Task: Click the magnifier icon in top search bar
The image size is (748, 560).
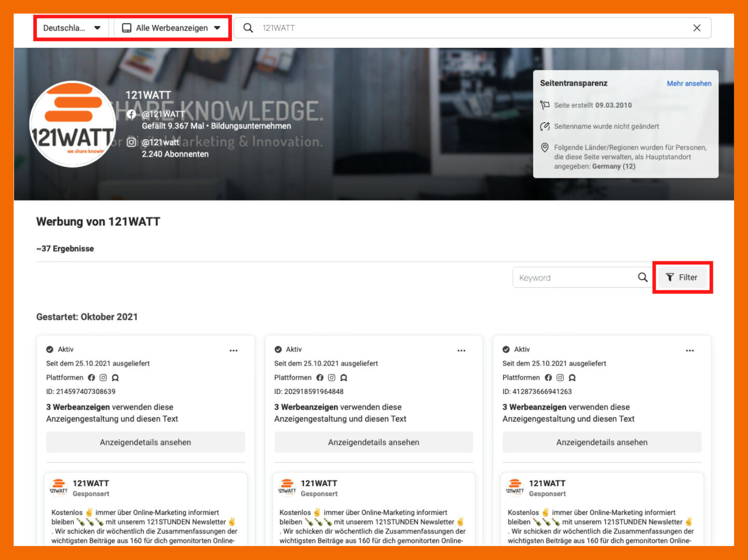Action: pos(248,28)
